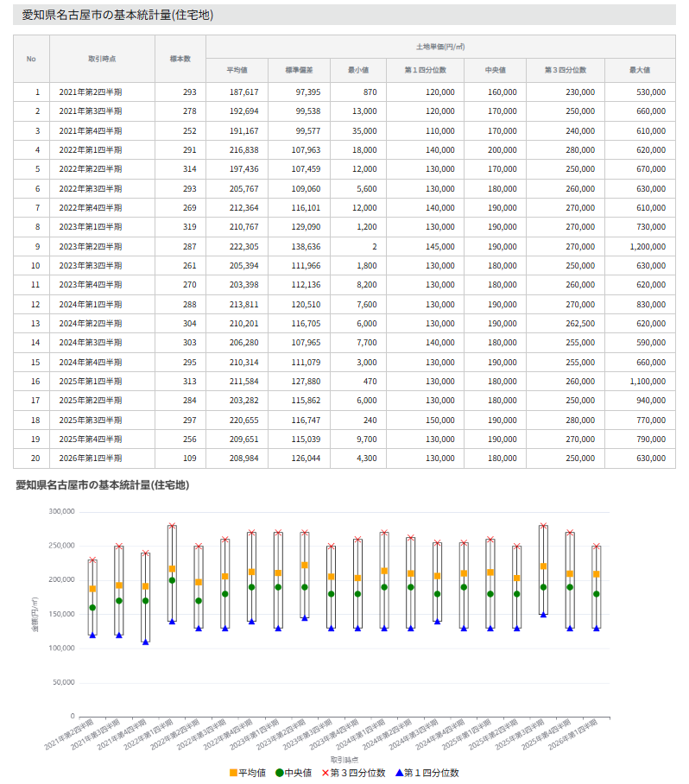Toggle the 中央値 legend entry below chart
The image size is (689, 784).
tap(294, 773)
